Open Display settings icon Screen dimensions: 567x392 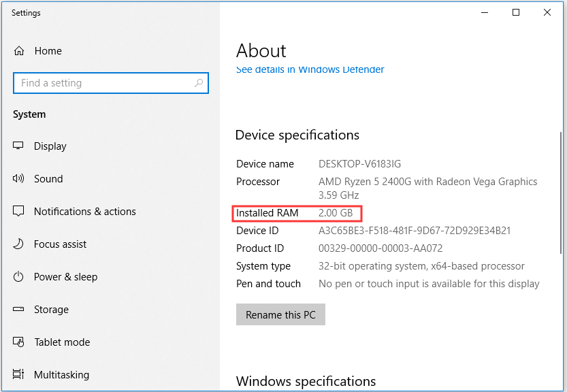[18, 146]
